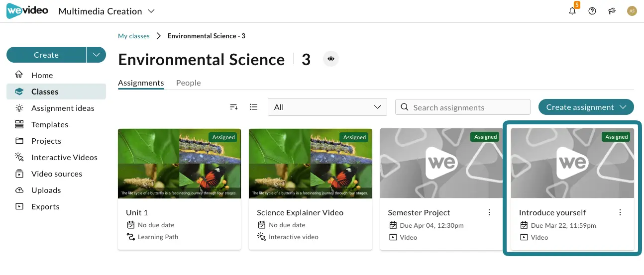The image size is (644, 275).
Task: Click the Science Explainer Video title
Action: pyautogui.click(x=300, y=212)
